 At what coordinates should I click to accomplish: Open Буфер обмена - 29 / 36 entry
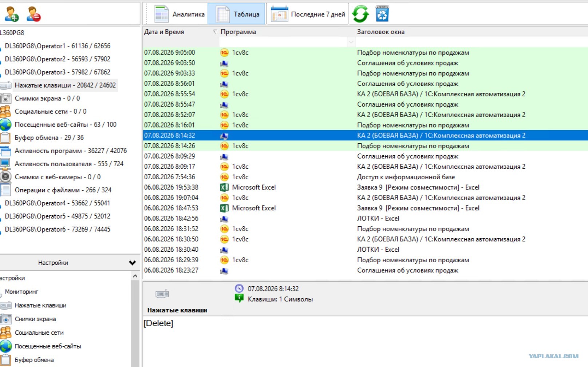49,137
